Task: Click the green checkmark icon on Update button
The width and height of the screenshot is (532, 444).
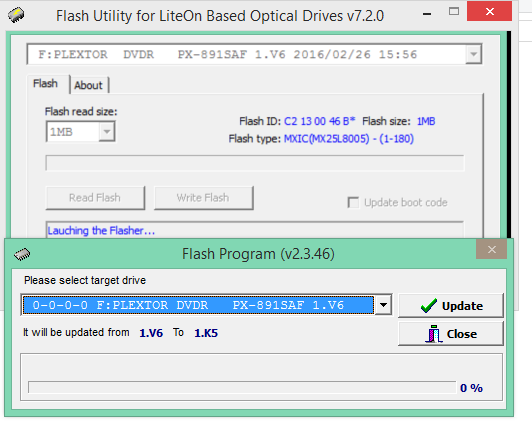Action: (429, 306)
